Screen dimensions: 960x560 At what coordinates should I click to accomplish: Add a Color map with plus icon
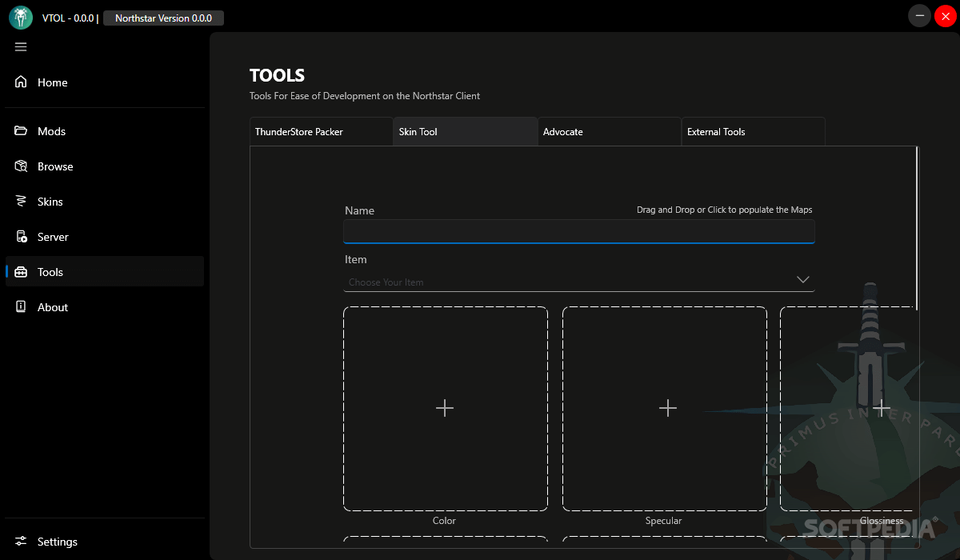click(445, 408)
